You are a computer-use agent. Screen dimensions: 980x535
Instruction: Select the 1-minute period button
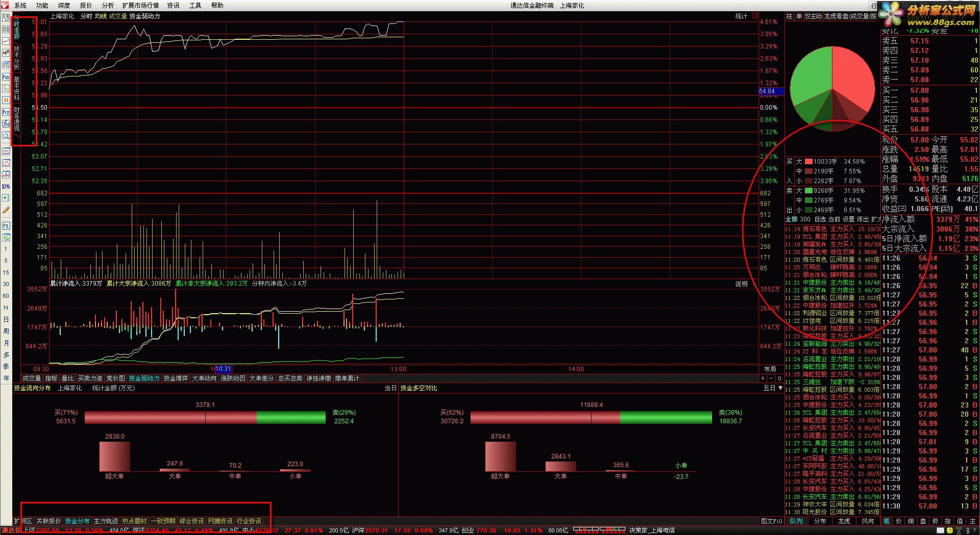[6, 249]
